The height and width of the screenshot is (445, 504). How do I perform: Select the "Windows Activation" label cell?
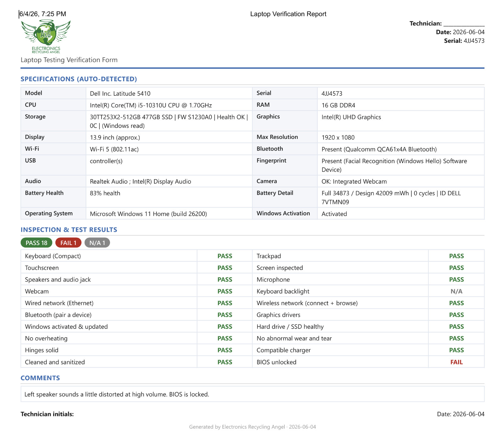(285, 213)
